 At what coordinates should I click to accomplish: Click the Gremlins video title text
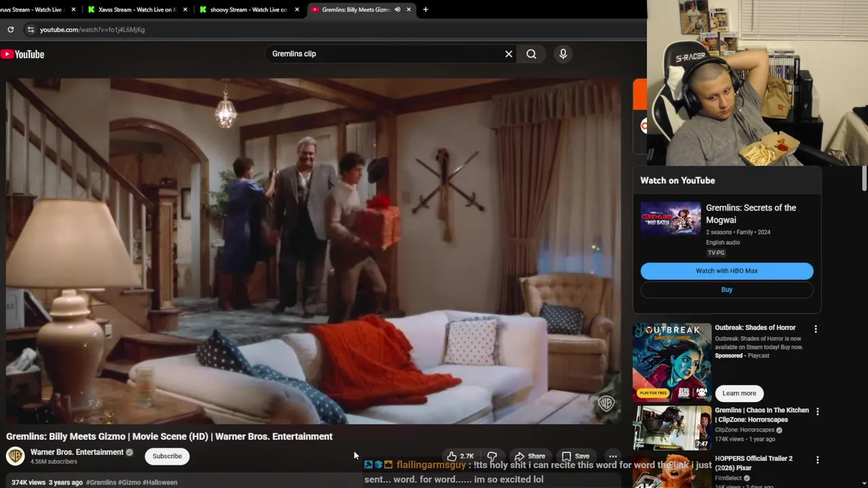click(x=170, y=436)
